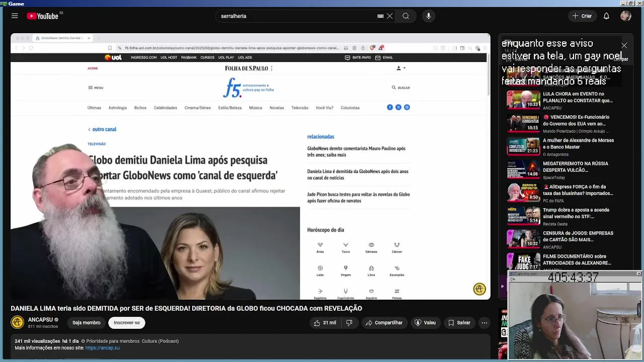Open video FILME DOCUMENTÁRIO sobre ATROCIDADES
The width and height of the screenshot is (644, 362).
[x=577, y=259]
